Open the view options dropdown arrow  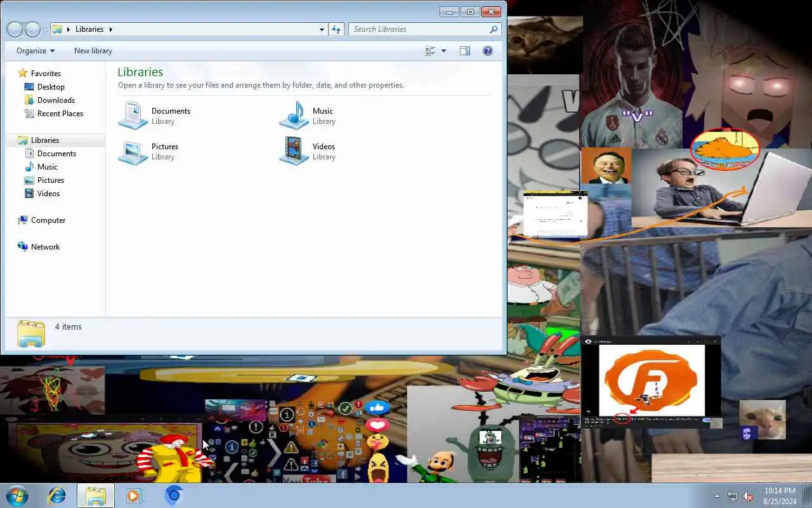[443, 51]
